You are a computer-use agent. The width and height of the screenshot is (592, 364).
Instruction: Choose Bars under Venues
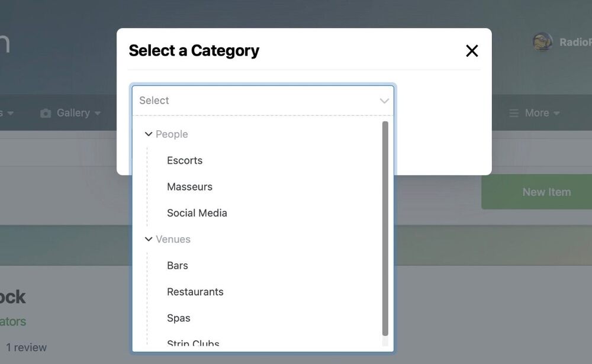click(178, 265)
